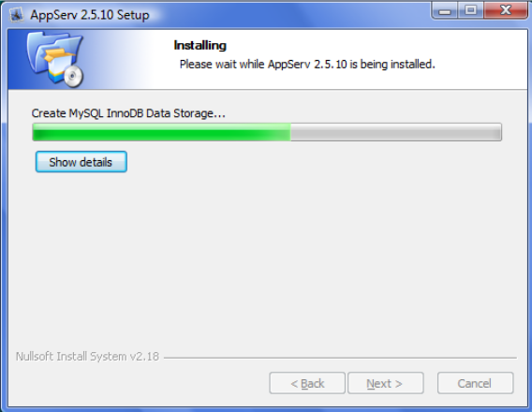Click the AppServ 2.5.10 Setup title text

[x=90, y=15]
